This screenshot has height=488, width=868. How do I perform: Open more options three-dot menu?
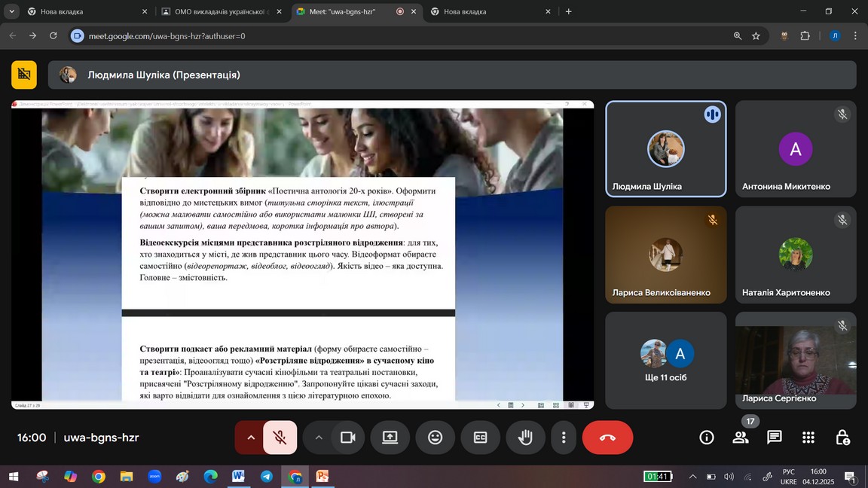(x=564, y=438)
